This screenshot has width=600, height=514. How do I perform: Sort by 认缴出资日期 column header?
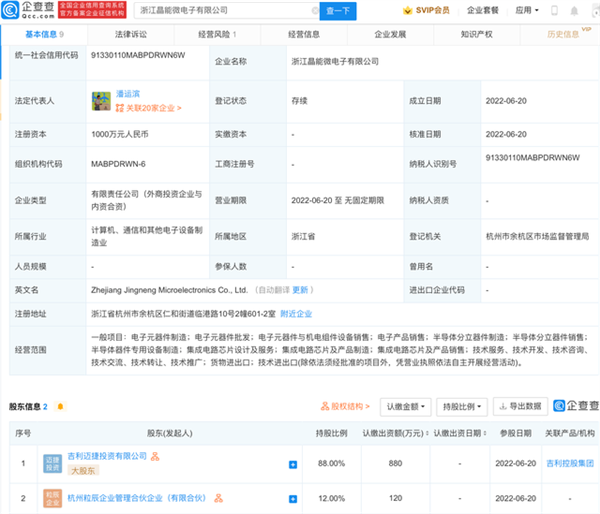pos(460,433)
